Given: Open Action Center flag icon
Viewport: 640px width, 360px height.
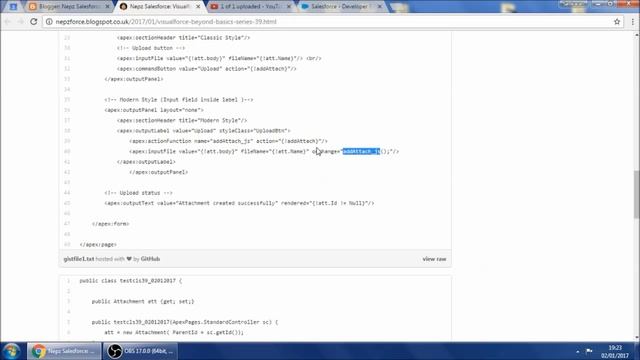Looking at the screenshot, I should tap(589, 351).
